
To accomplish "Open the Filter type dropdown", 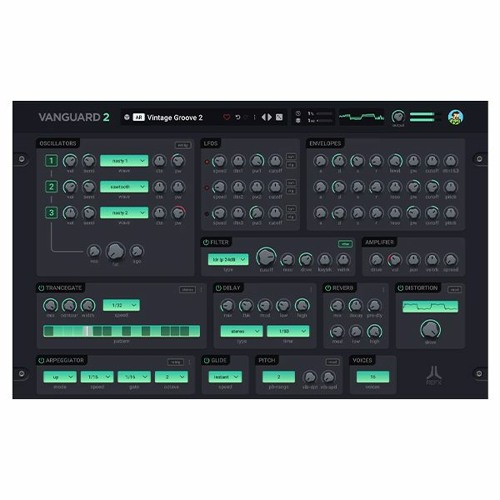I will click(x=228, y=259).
